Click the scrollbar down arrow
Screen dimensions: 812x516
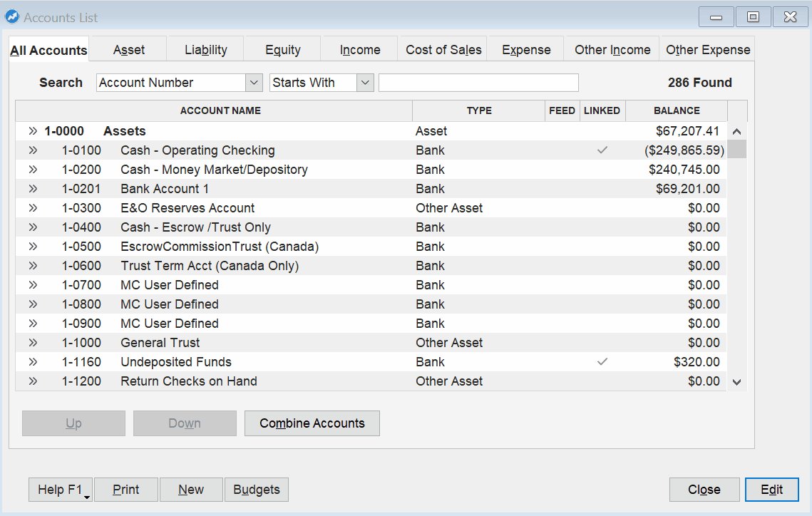click(x=736, y=382)
